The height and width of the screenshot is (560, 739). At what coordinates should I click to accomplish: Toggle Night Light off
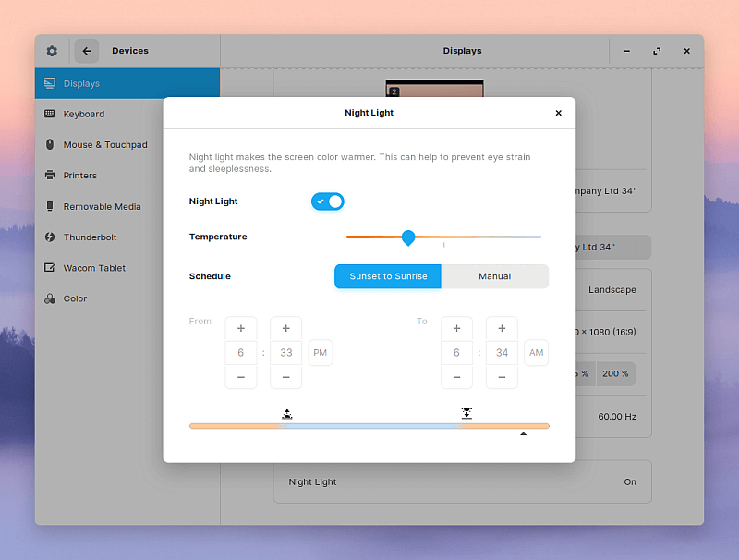[328, 201]
